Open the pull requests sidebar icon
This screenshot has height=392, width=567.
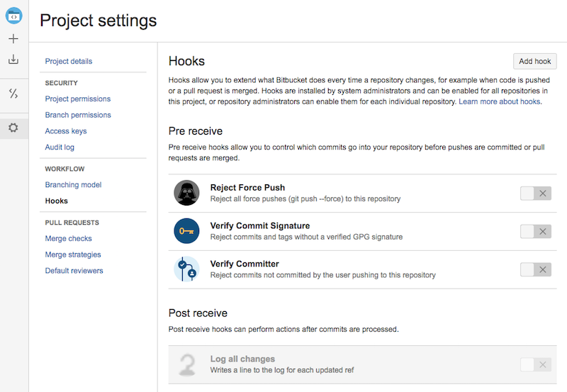pos(13,94)
